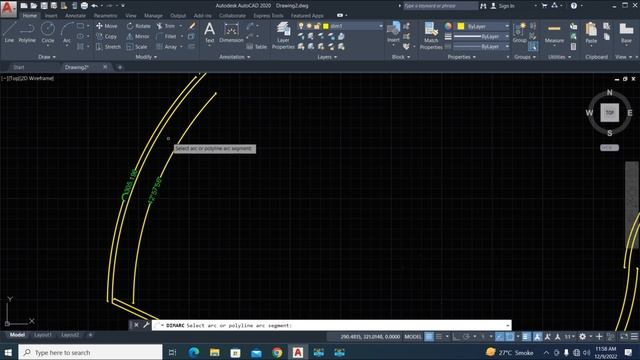Select the Dimension tool
Screen dimensions: 640x360
tap(231, 32)
